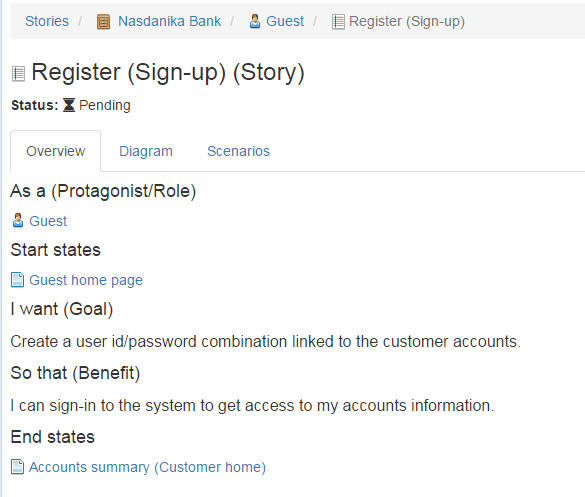Viewport: 585px width, 497px height.
Task: Open the Guest breadcrumb link
Action: (x=285, y=21)
